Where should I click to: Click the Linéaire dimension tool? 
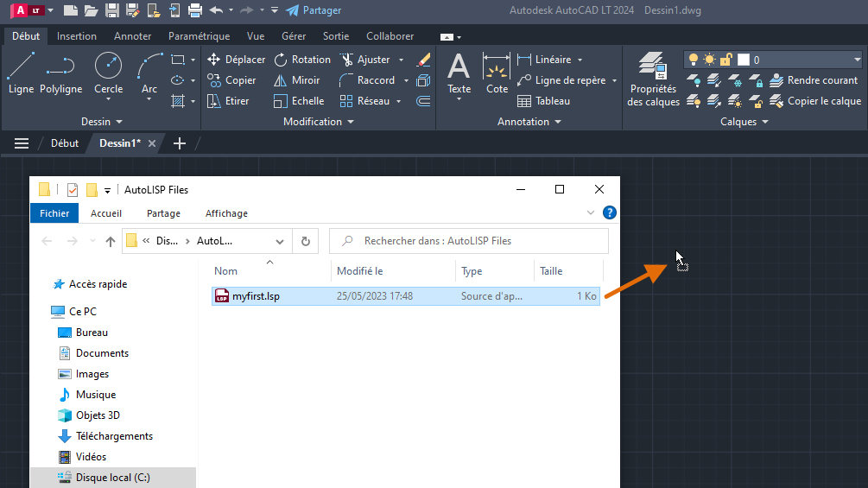pos(544,60)
